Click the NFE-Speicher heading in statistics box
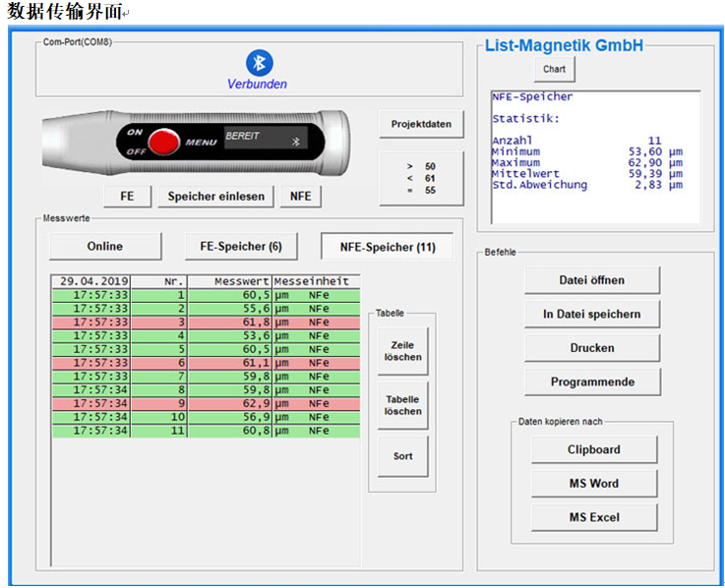Image resolution: width=725 pixels, height=588 pixels. (532, 96)
